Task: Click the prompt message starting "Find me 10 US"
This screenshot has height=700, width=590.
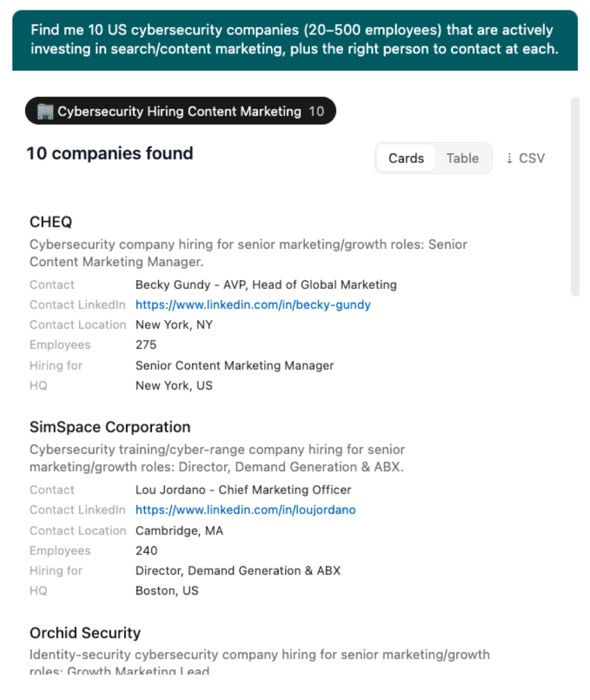Action: click(295, 40)
